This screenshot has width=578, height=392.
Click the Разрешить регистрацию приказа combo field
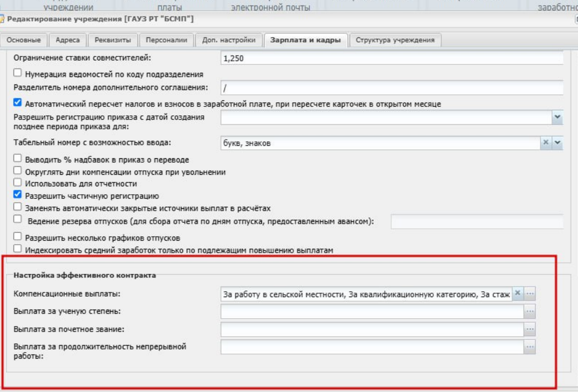pos(386,117)
